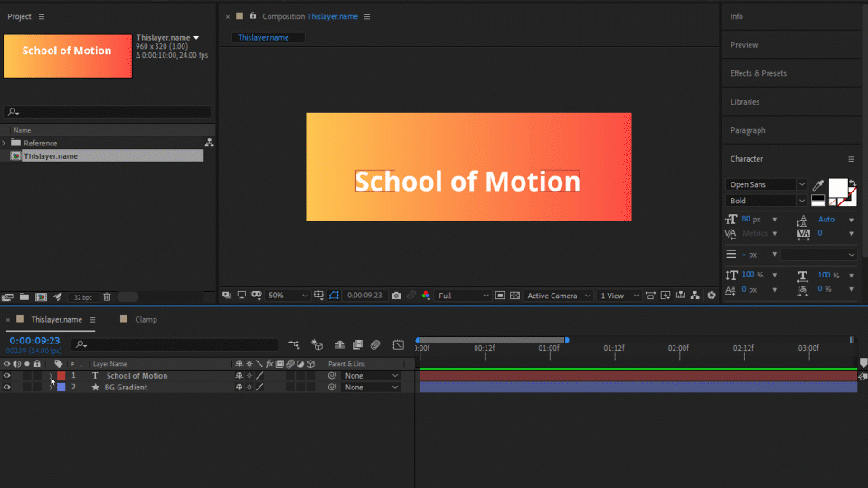Open the 50% magnification dropdown

288,296
